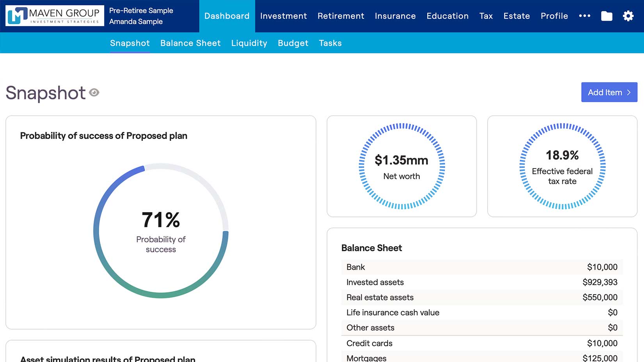Open the Education section
Viewport: 644px width, 362px height.
pyautogui.click(x=447, y=16)
